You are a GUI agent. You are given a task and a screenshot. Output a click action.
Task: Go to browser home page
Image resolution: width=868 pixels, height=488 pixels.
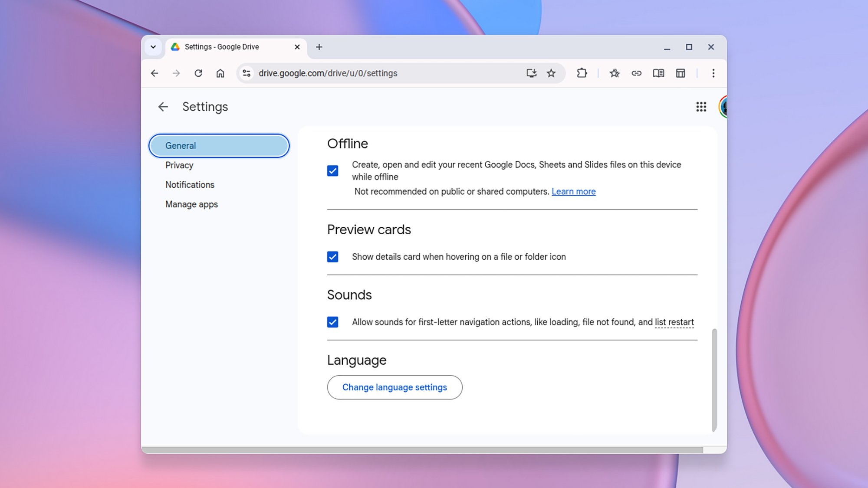coord(220,73)
